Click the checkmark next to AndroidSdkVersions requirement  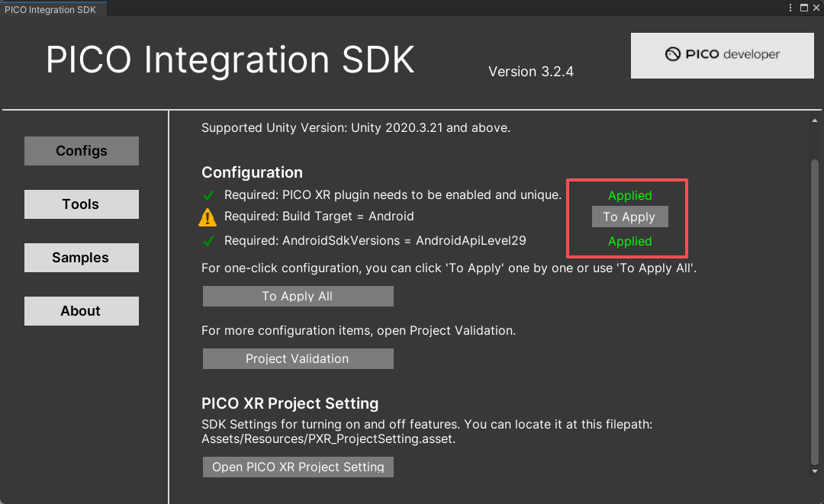pyautogui.click(x=208, y=240)
